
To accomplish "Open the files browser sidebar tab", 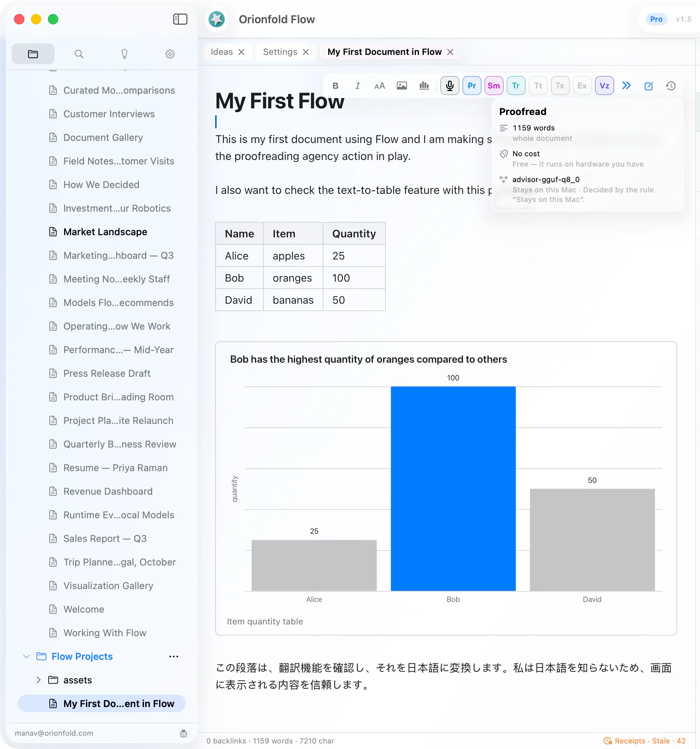I will click(33, 54).
